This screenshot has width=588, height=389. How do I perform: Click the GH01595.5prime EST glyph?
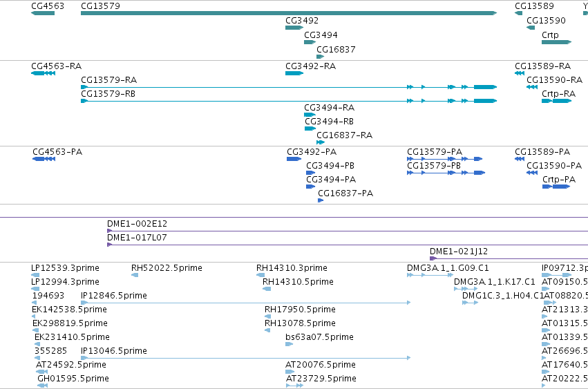[x=42, y=386]
